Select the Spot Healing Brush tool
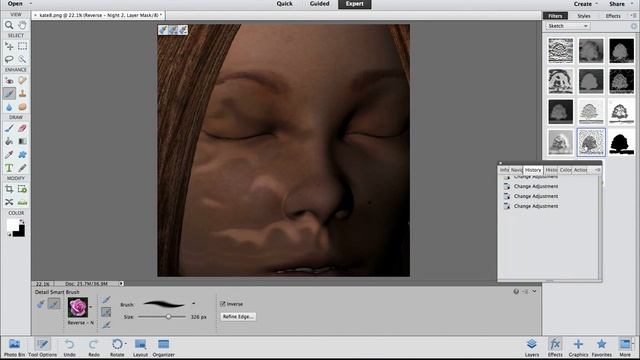640x360 pixels. tap(22, 80)
